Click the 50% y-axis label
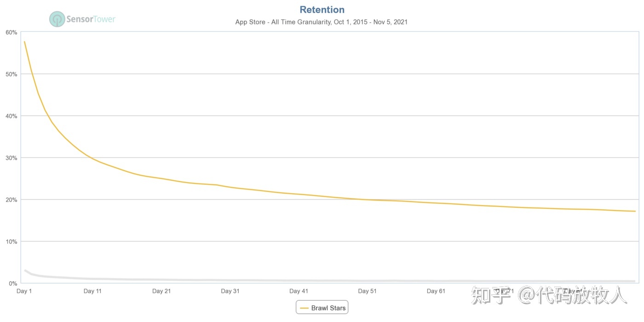 point(11,74)
